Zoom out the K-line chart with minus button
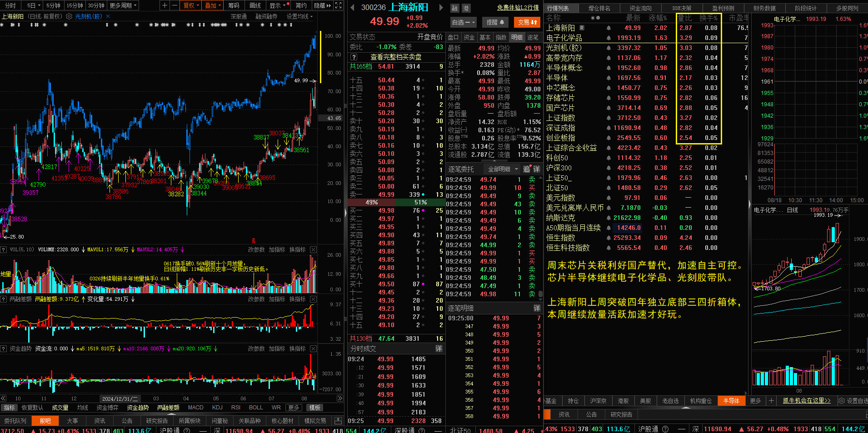 coord(175,5)
